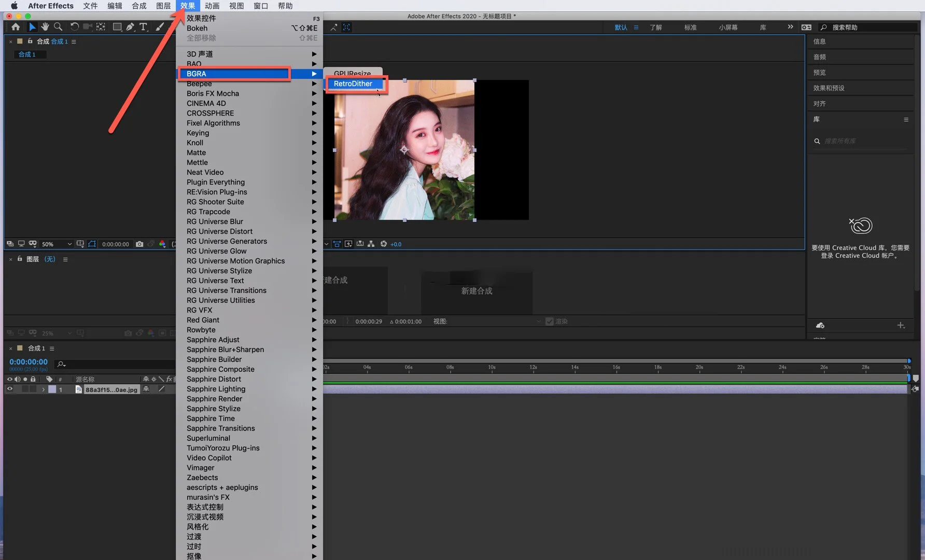Select the Rectangle shape tool
925x560 pixels.
[117, 27]
